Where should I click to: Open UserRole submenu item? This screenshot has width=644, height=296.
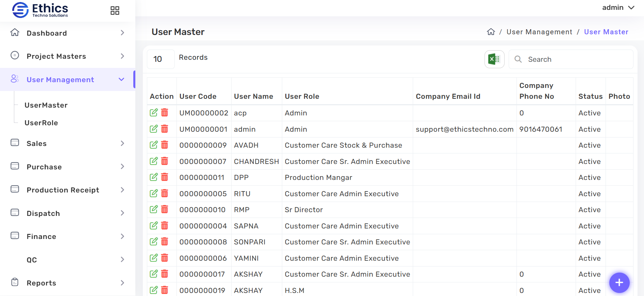[41, 123]
